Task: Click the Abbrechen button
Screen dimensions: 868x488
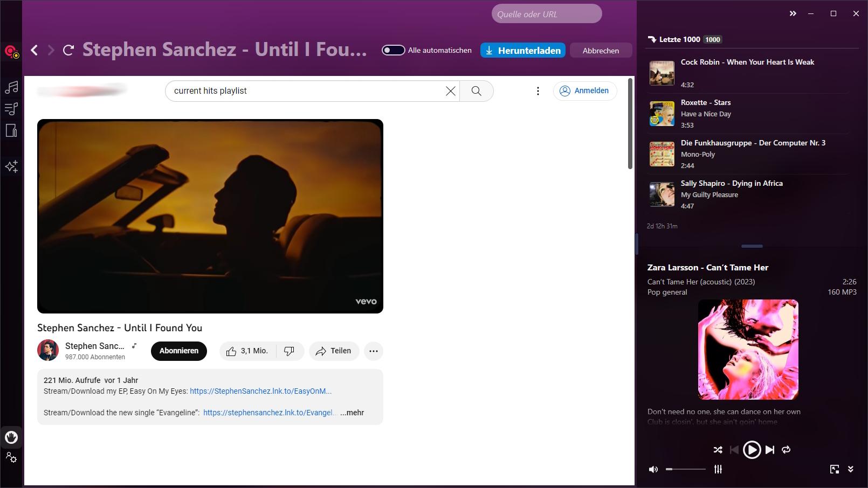Action: tap(601, 50)
